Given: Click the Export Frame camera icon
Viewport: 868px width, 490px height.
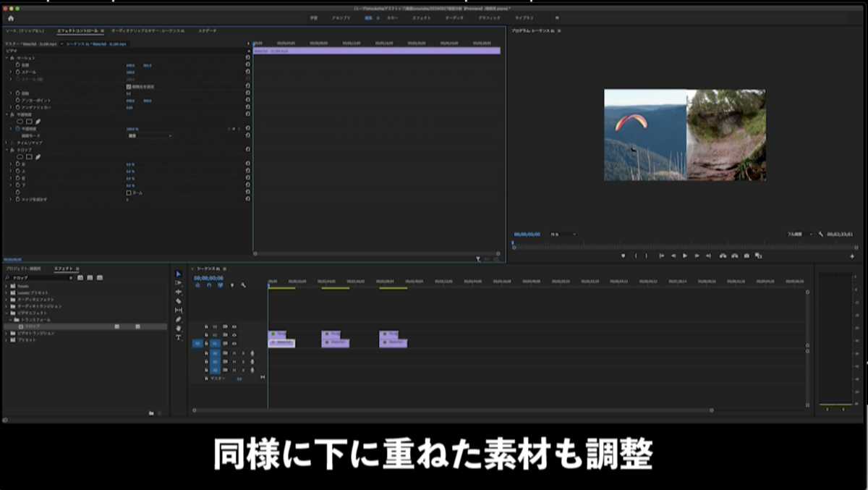Looking at the screenshot, I should pos(746,255).
